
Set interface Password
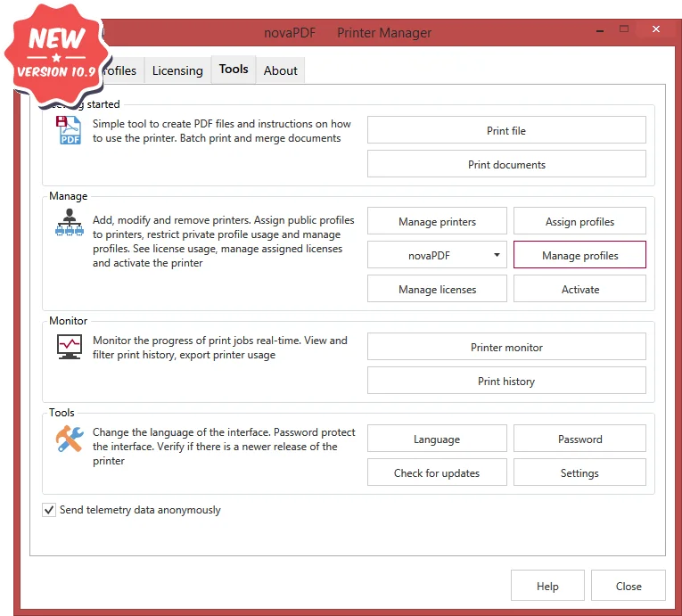(579, 439)
